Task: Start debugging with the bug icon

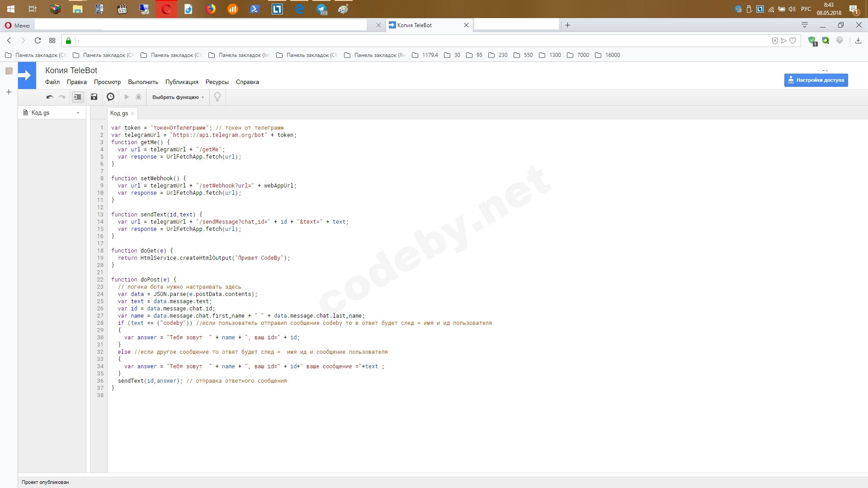Action: (138, 97)
